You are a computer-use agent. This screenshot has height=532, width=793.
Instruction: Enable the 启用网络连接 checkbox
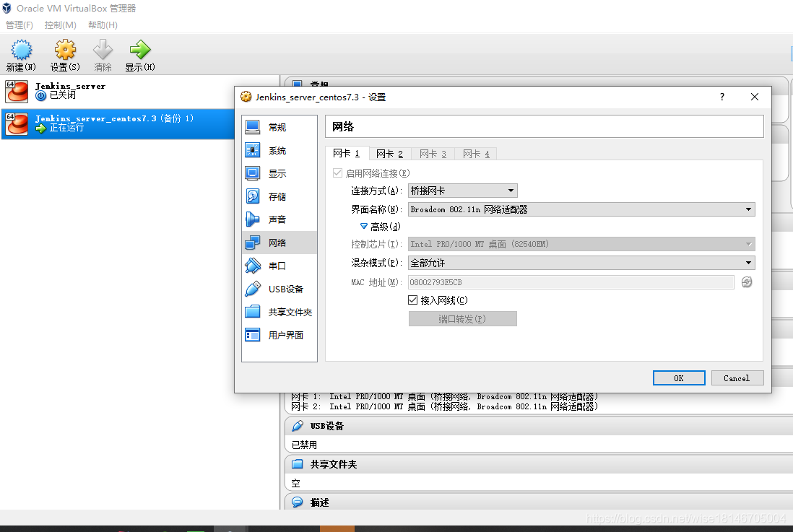tap(337, 173)
